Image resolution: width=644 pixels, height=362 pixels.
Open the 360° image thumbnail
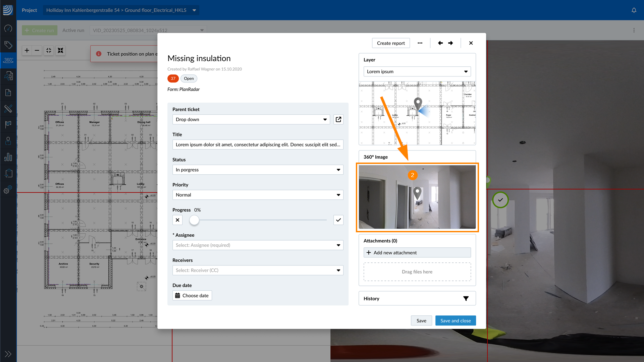417,197
